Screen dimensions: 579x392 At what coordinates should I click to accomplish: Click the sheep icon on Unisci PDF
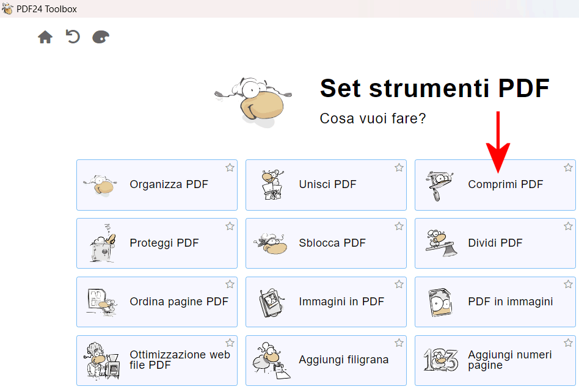pos(272,185)
